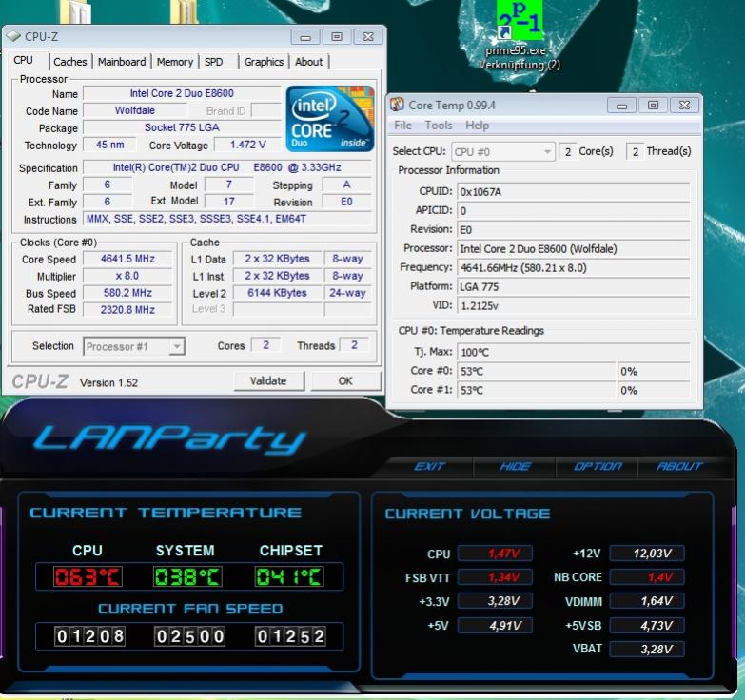Open the File menu in Core Temp
745x700 pixels.
[402, 126]
